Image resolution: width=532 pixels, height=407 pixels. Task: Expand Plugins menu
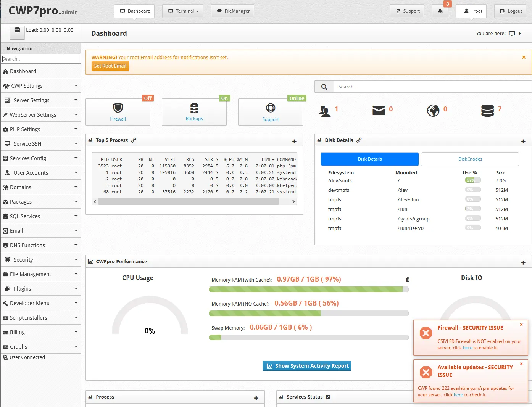point(40,289)
